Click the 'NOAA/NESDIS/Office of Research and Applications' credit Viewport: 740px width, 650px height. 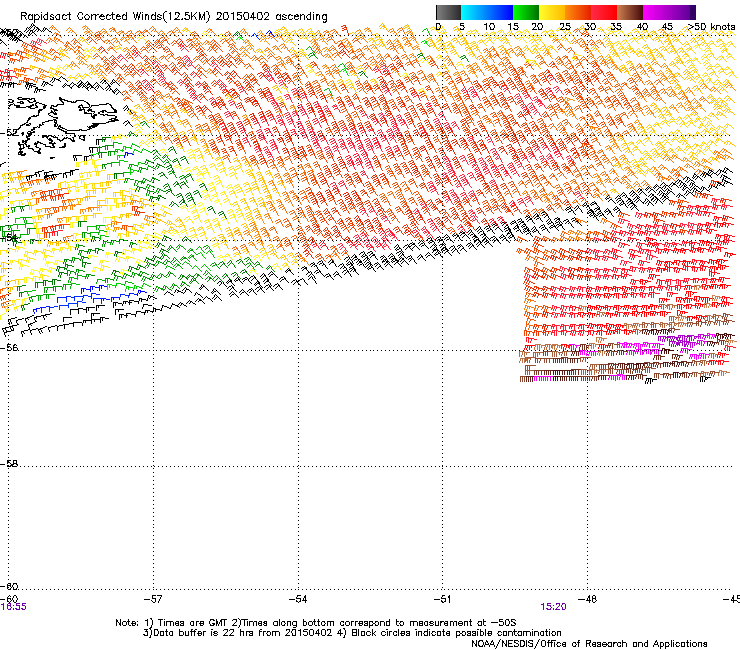point(589,644)
